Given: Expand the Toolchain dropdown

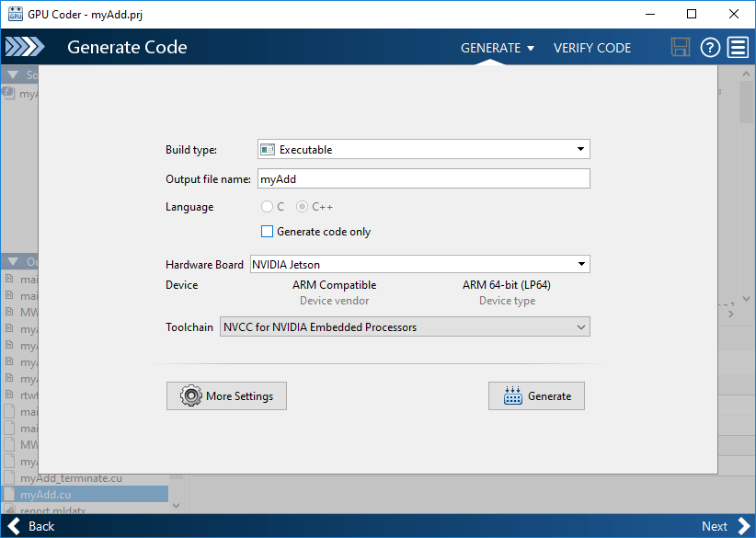Looking at the screenshot, I should (x=581, y=326).
